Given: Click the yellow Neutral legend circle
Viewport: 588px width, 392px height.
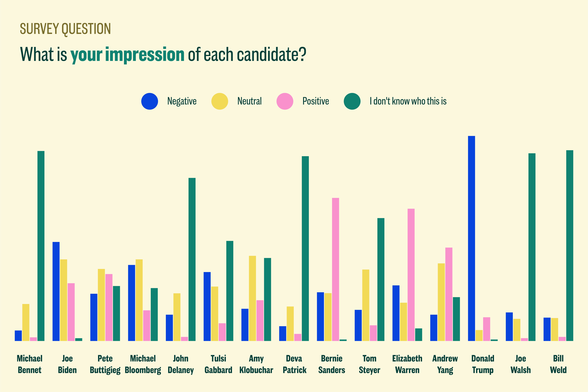Looking at the screenshot, I should pyautogui.click(x=220, y=101).
